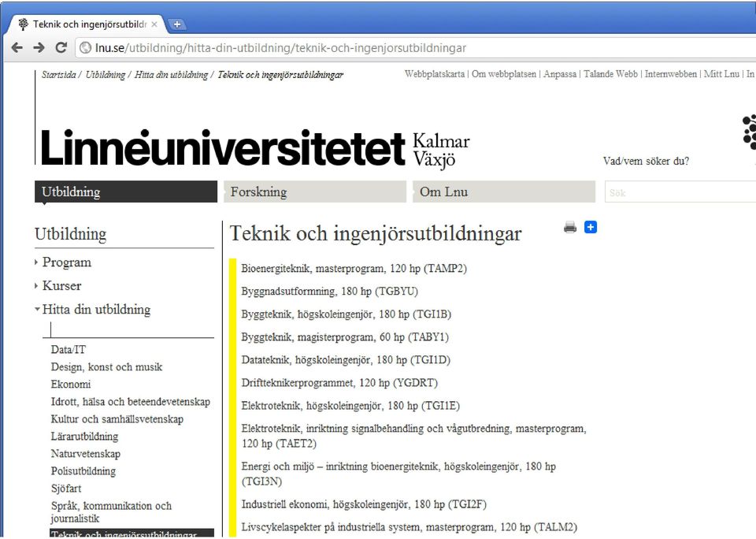Open Datateknik, högskoleingenjör (TGI1D)
756x539 pixels.
346,359
